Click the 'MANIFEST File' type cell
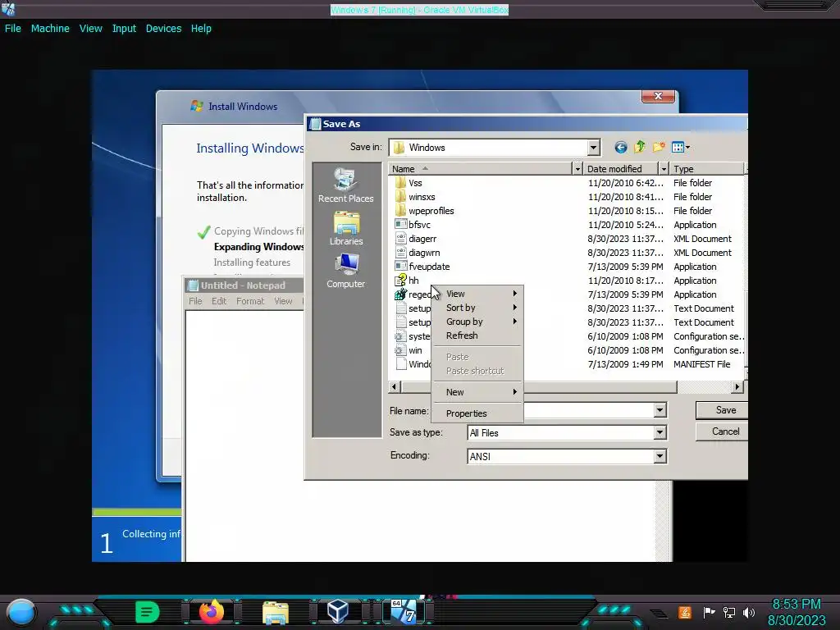Screen dimensions: 840x630 tap(702, 364)
